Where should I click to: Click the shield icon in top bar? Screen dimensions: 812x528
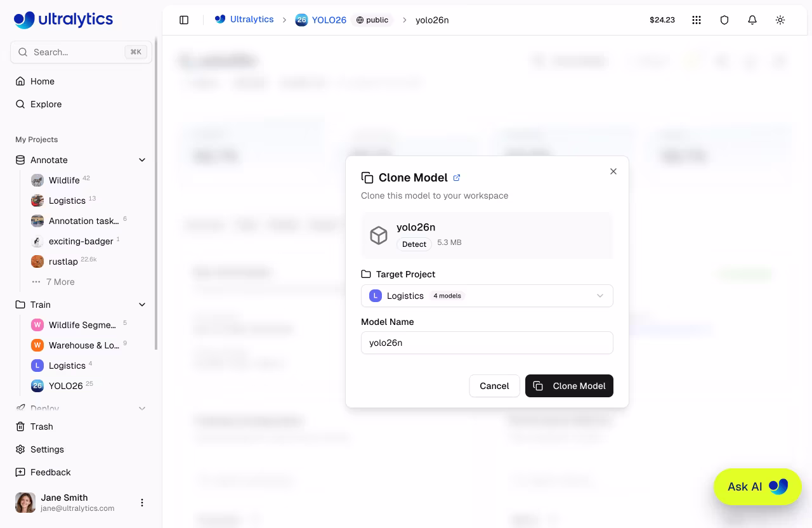tap(724, 20)
